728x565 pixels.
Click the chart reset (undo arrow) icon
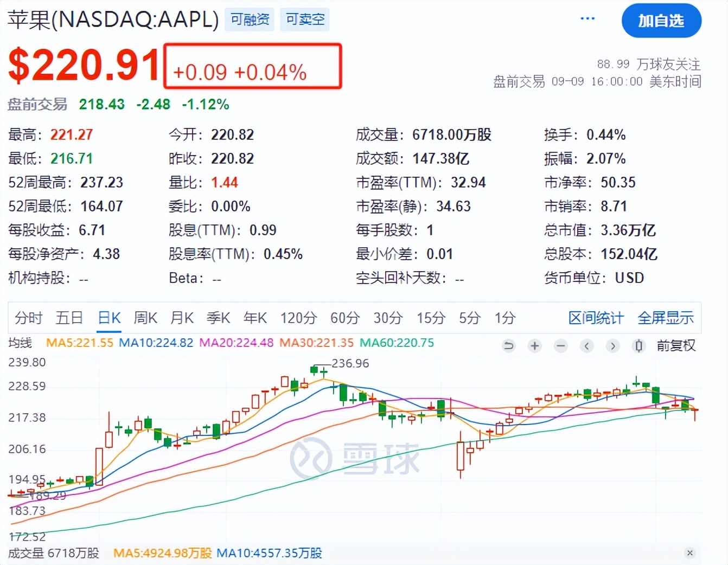coord(508,345)
